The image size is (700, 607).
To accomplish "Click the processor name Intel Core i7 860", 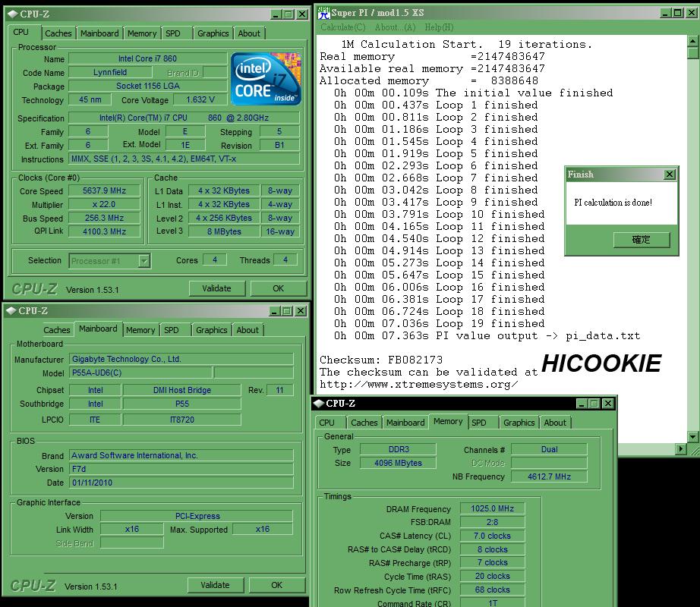I will pos(147,59).
